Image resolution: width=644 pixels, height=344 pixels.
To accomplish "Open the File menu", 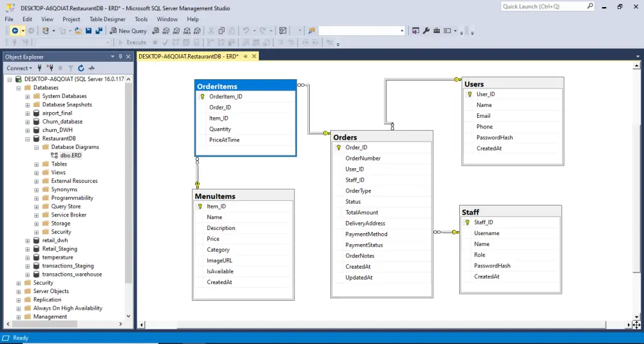I will pos(9,19).
